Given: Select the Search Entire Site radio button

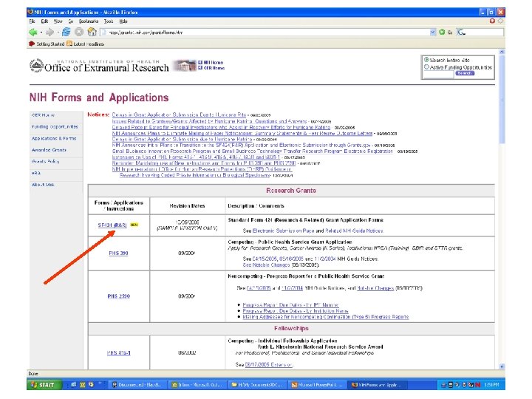Looking at the screenshot, I should (426, 60).
